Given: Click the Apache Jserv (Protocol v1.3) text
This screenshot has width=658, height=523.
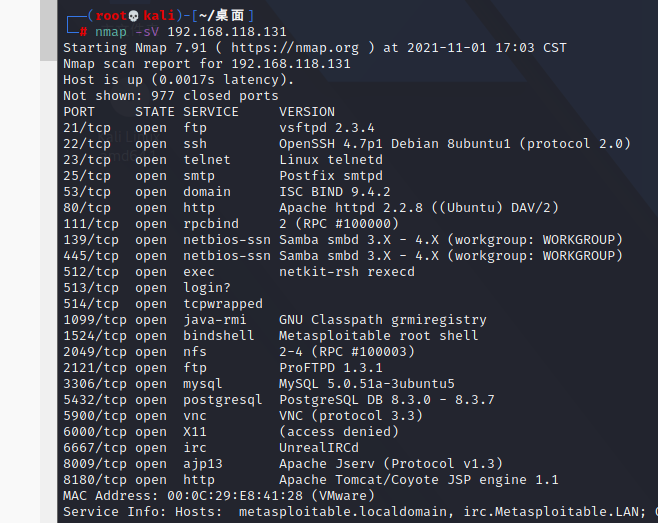Looking at the screenshot, I should click(x=391, y=464).
